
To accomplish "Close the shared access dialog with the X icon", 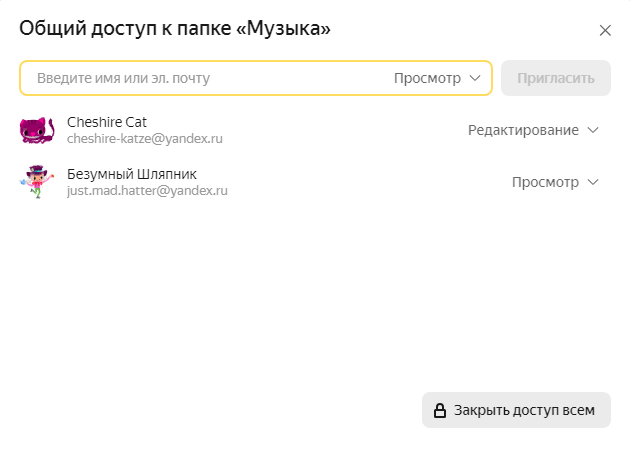I will click(605, 30).
